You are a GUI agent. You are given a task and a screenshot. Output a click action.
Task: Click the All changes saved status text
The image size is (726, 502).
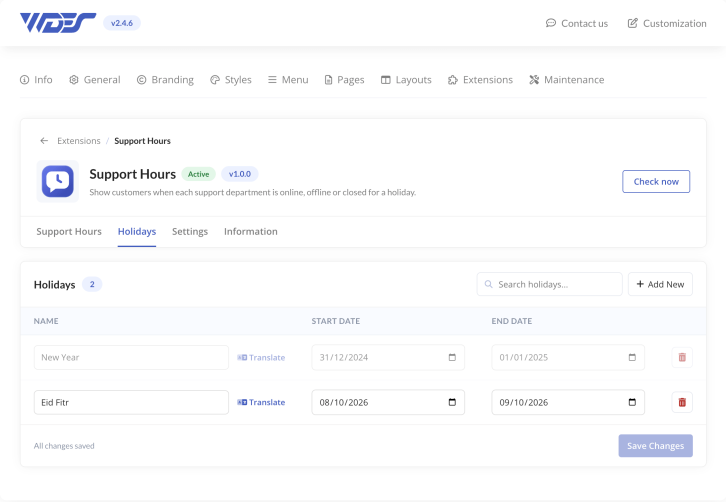pos(64,446)
